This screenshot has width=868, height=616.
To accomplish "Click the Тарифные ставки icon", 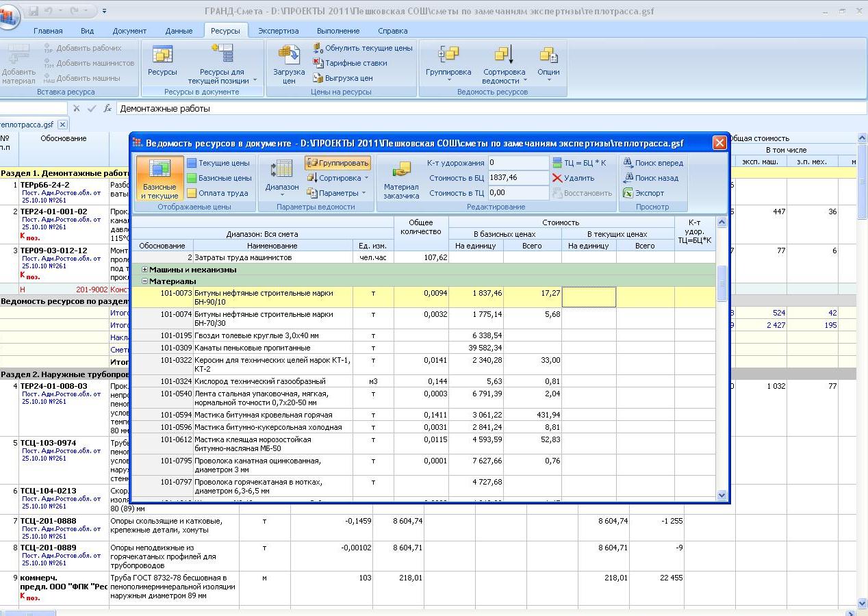I will pyautogui.click(x=318, y=63).
